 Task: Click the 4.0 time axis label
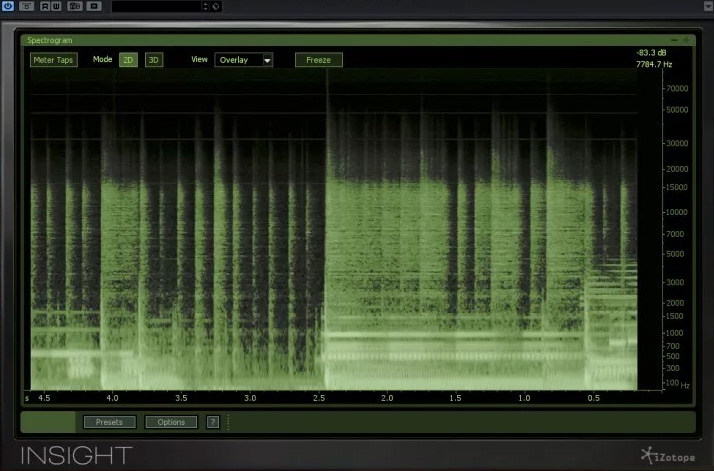[112, 398]
